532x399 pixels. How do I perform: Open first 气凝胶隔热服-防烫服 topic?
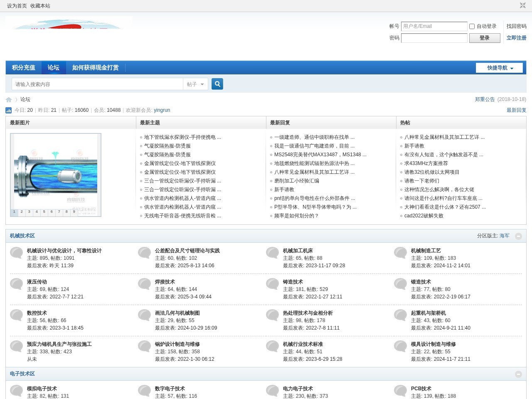[x=167, y=146]
